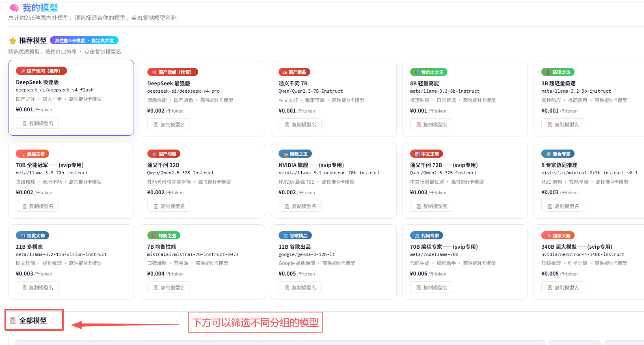Copy model name for 12B 谷歌出品

pyautogui.click(x=300, y=287)
